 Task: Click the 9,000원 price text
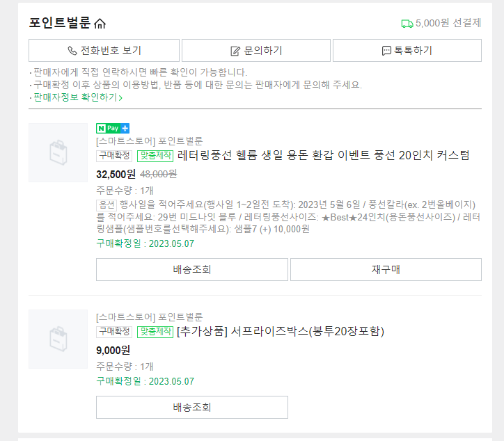click(x=113, y=350)
